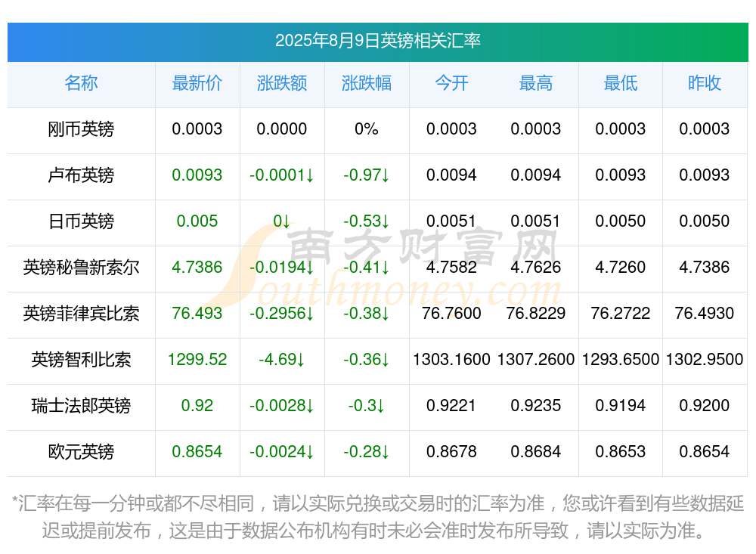Click the table title 2025年8月9日英镑相关汇率
756x554 pixels.
[x=377, y=41]
